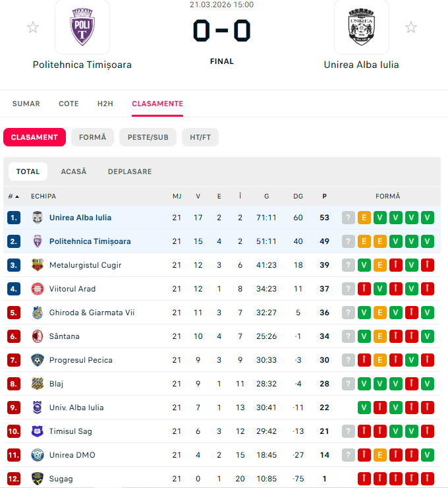The image size is (448, 488).
Task: Switch to the HT/FT view
Action: tap(200, 137)
